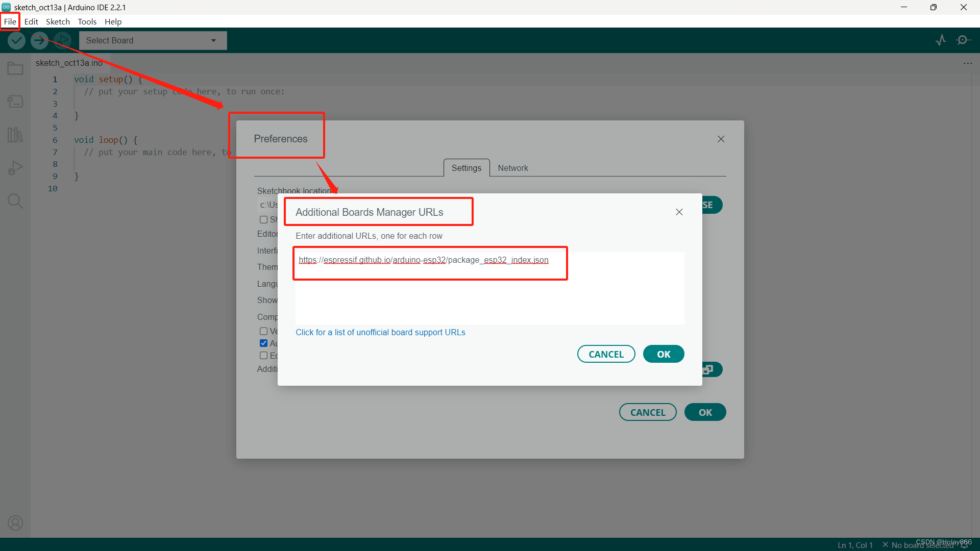Open the Sketchbook folder sidebar icon
Image resolution: width=980 pixels, height=551 pixels.
[x=15, y=68]
